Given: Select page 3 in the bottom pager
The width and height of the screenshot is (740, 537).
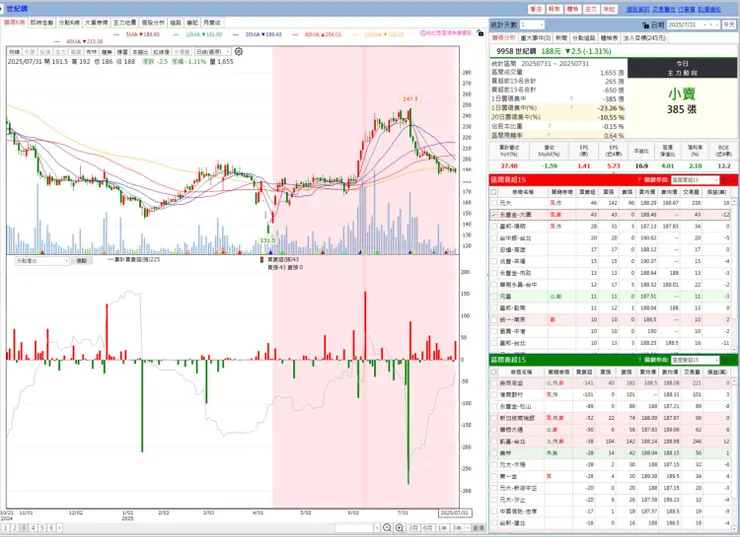Looking at the screenshot, I should (x=24, y=528).
